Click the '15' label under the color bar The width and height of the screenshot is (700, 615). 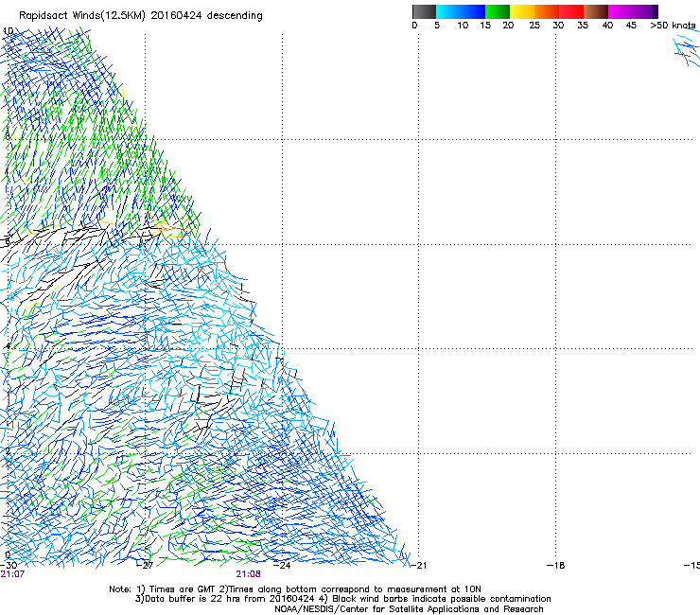[x=485, y=26]
